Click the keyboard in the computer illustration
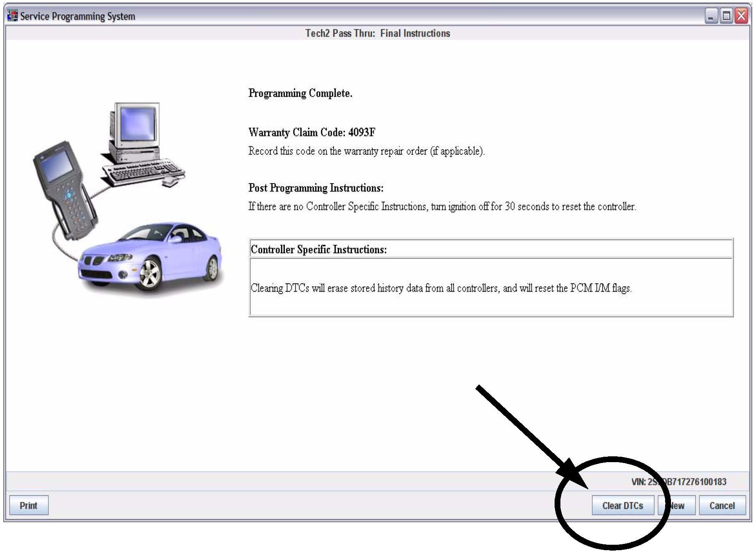Image resolution: width=756 pixels, height=556 pixels. (x=144, y=172)
